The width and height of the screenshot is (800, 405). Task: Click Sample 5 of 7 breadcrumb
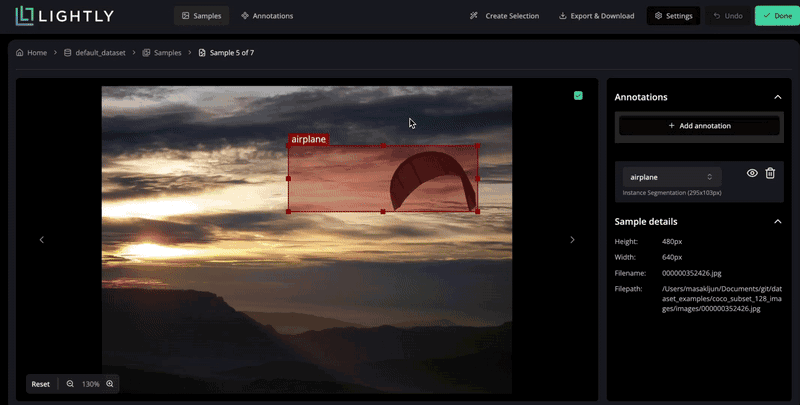click(226, 53)
